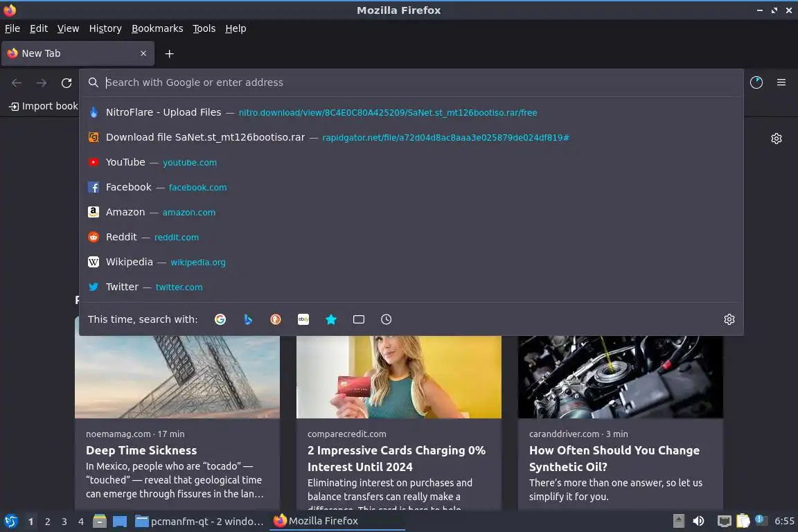
Task: Click the reload page button
Action: [66, 82]
